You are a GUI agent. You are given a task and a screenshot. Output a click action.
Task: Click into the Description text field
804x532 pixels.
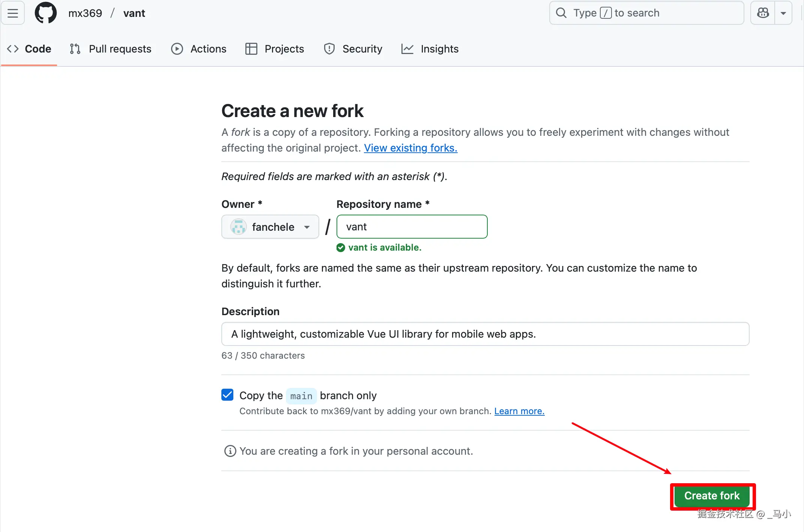(485, 334)
